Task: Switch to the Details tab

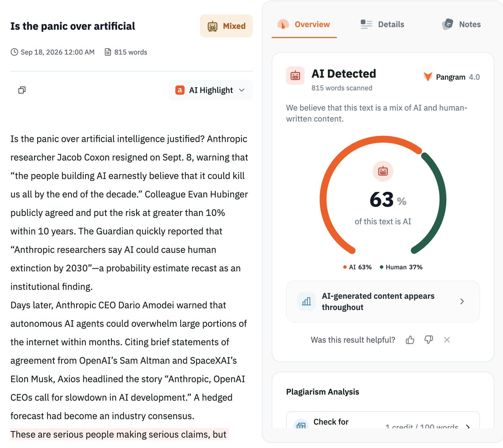Action: (x=382, y=24)
